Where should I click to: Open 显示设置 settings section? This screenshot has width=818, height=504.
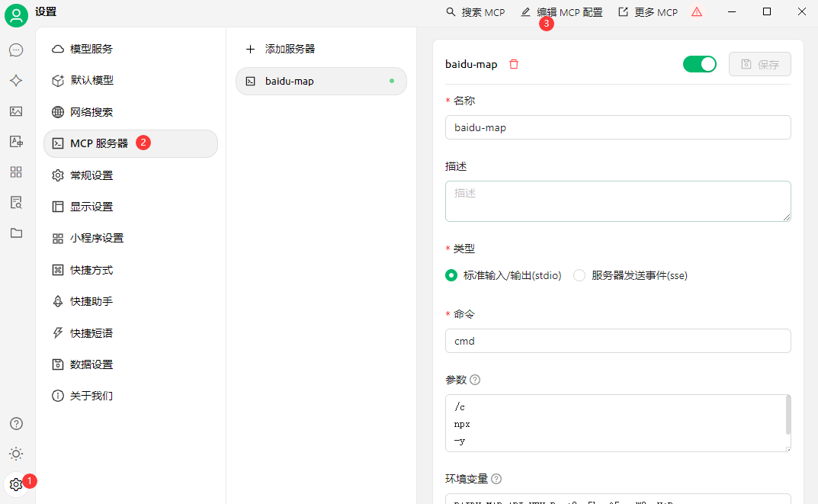(x=130, y=207)
